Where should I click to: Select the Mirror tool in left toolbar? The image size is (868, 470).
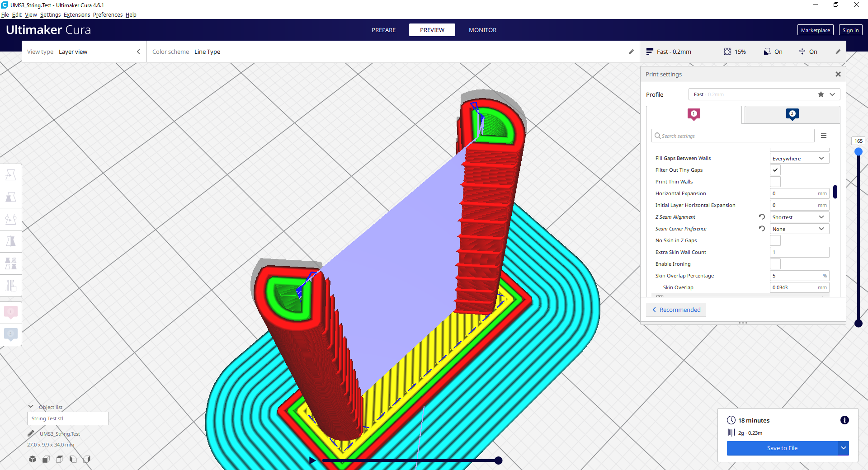click(11, 241)
